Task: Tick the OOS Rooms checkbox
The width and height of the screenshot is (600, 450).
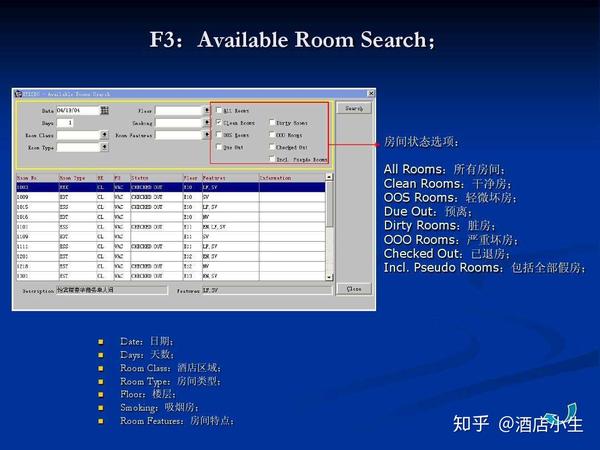Action: pos(219,135)
